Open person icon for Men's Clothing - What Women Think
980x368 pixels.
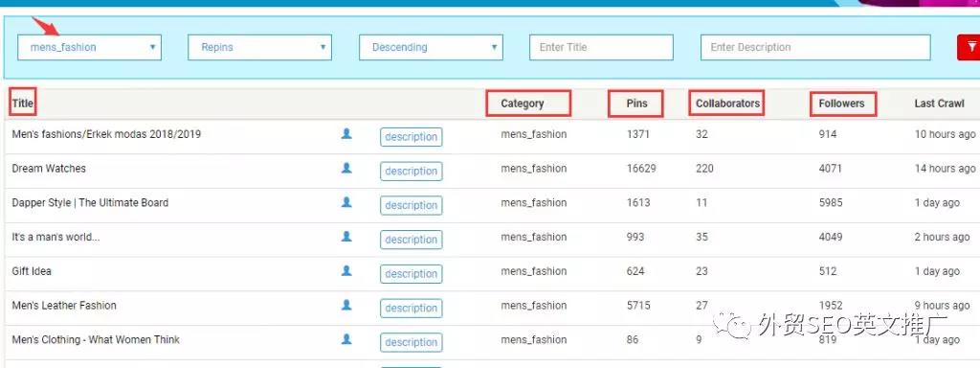pos(346,339)
